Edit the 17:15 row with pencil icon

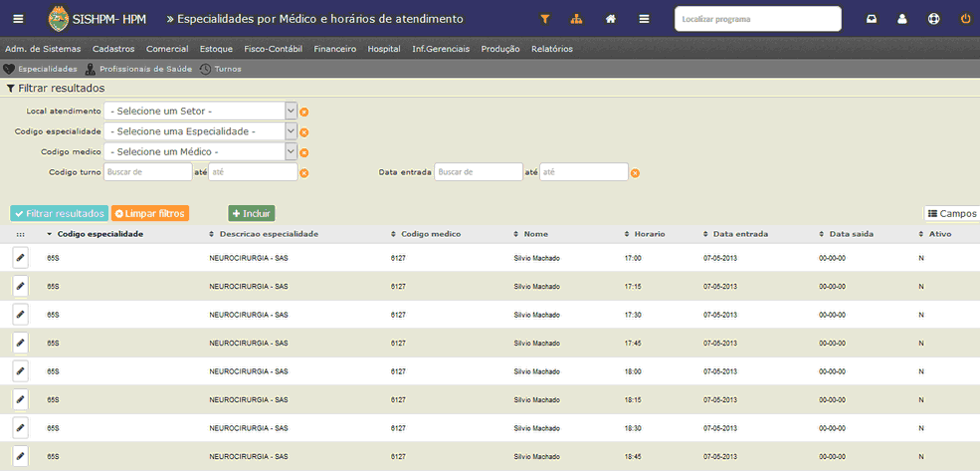tap(20, 286)
